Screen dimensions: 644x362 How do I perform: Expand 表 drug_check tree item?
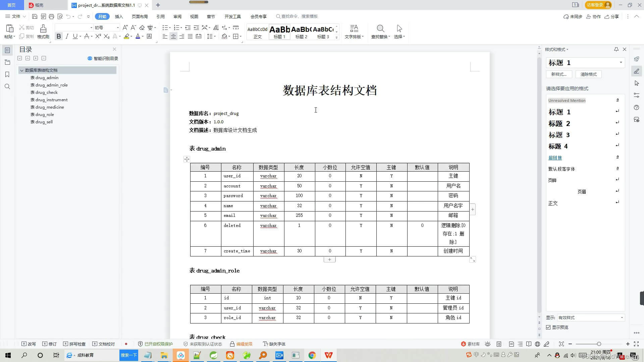coord(44,92)
